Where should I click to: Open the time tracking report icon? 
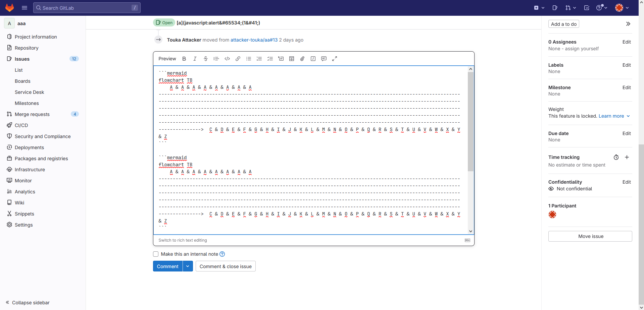[616, 157]
